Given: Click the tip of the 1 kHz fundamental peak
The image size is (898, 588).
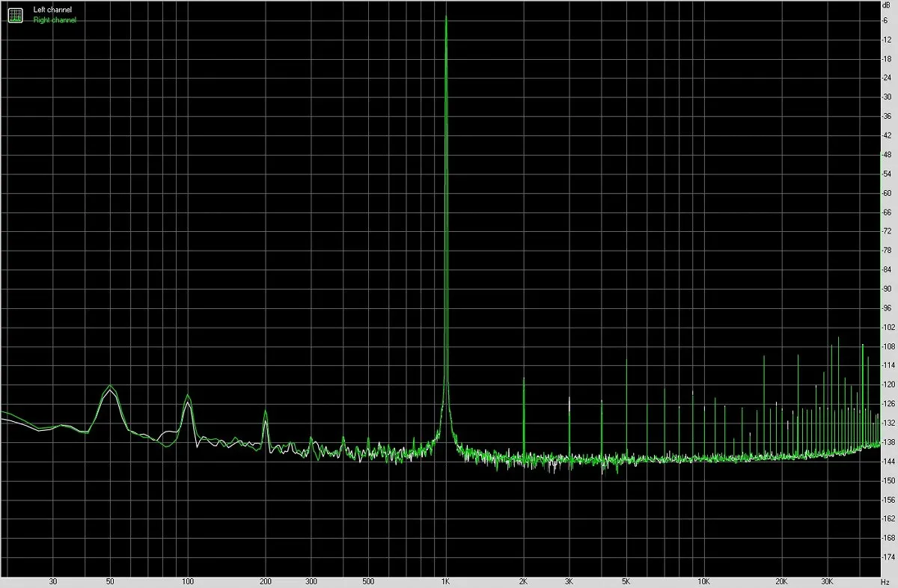Looking at the screenshot, I should click(446, 17).
